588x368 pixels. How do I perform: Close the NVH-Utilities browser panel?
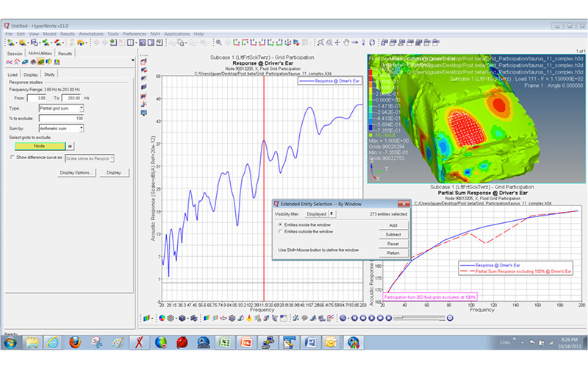tap(133, 60)
